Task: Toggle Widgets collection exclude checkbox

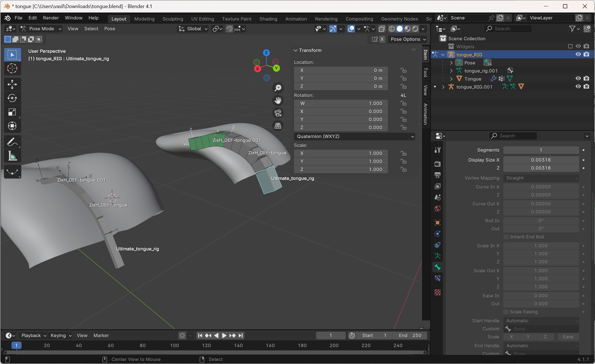Action: point(570,46)
